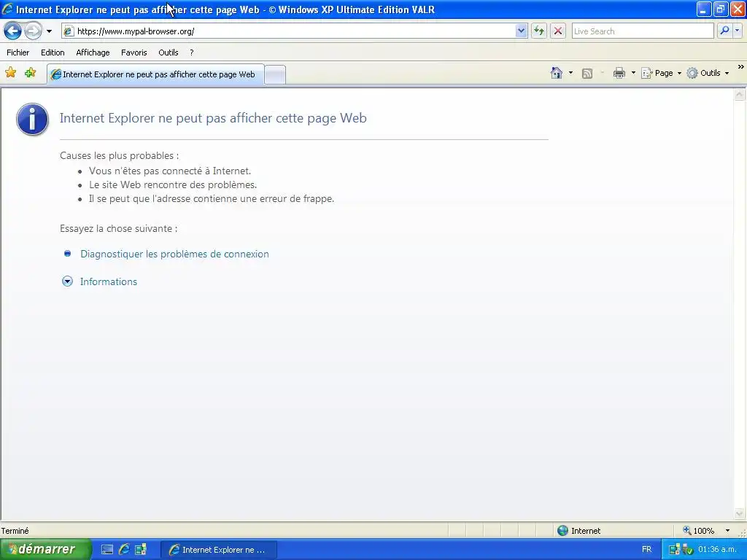The height and width of the screenshot is (560, 747).
Task: Click Show Desktop quick launch icon
Action: (x=107, y=550)
